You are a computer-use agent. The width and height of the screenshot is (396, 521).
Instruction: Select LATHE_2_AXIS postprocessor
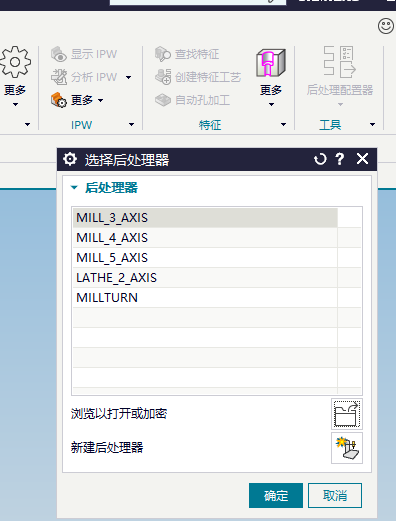[x=205, y=278]
